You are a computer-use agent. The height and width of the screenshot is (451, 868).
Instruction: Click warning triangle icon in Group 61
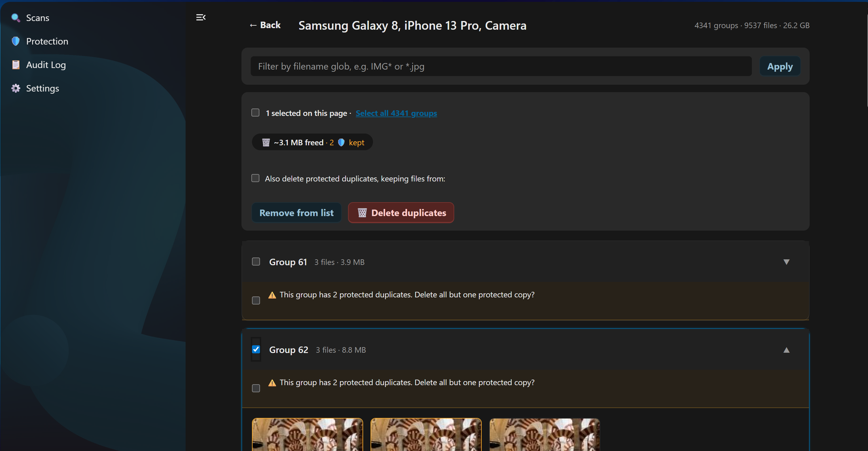[x=272, y=295]
